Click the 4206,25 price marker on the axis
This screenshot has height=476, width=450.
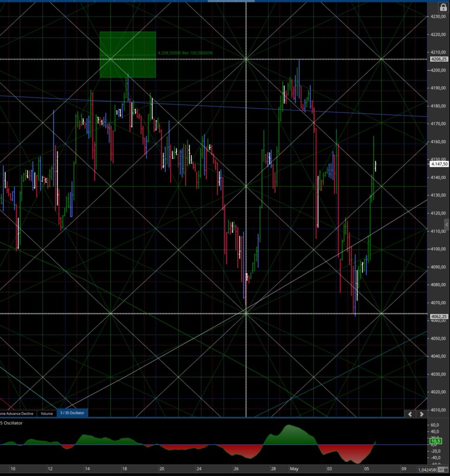click(438, 59)
